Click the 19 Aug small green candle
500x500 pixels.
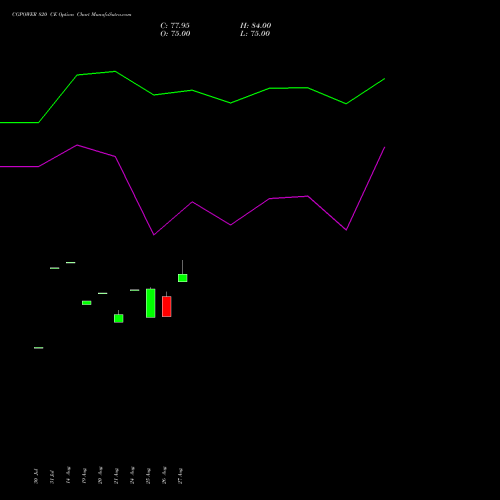coord(86,303)
